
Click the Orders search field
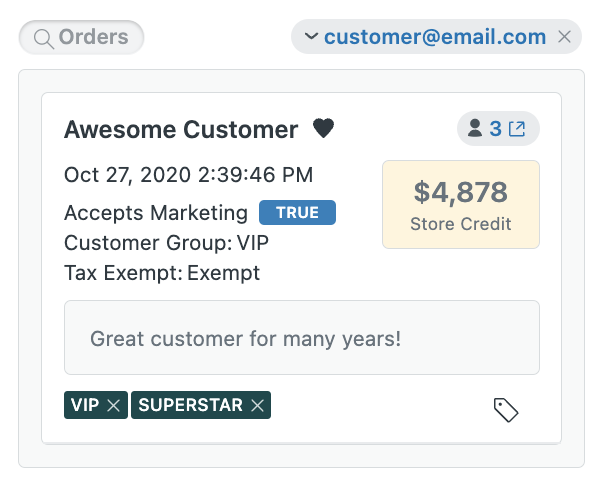coord(81,37)
